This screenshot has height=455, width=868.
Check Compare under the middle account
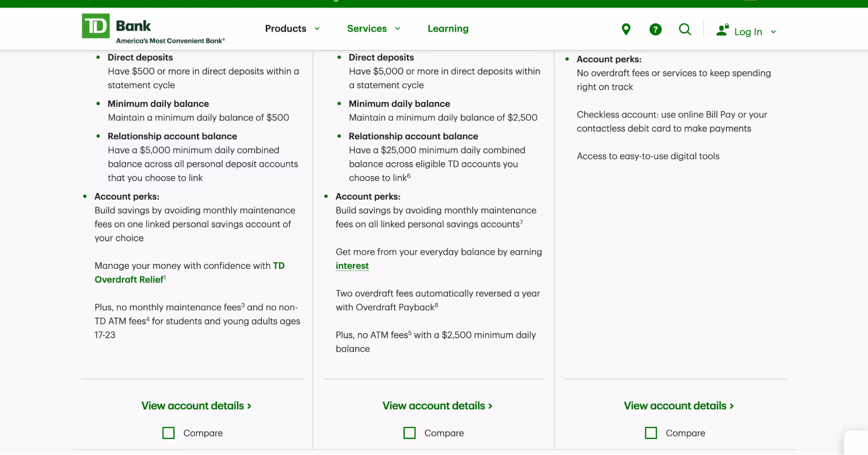point(409,432)
